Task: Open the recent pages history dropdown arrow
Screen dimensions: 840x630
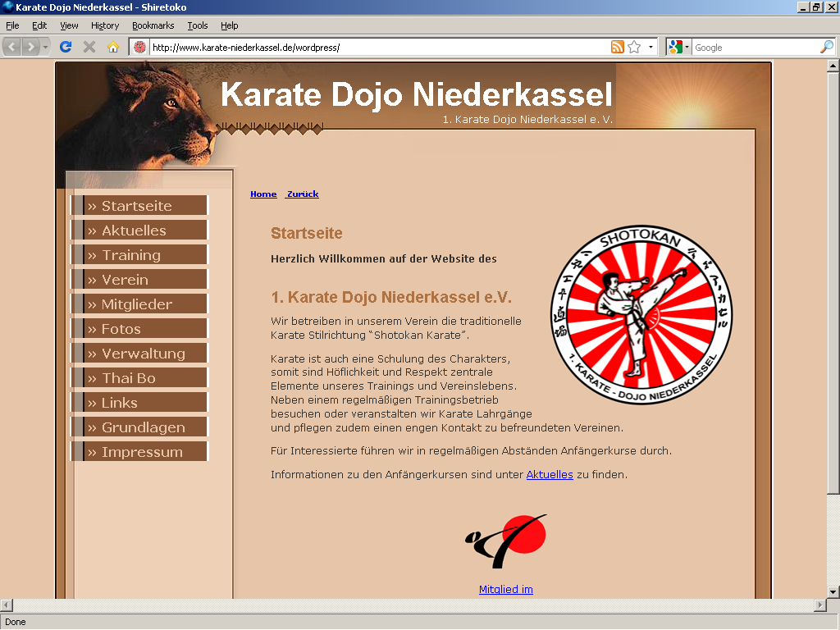Action: 45,47
